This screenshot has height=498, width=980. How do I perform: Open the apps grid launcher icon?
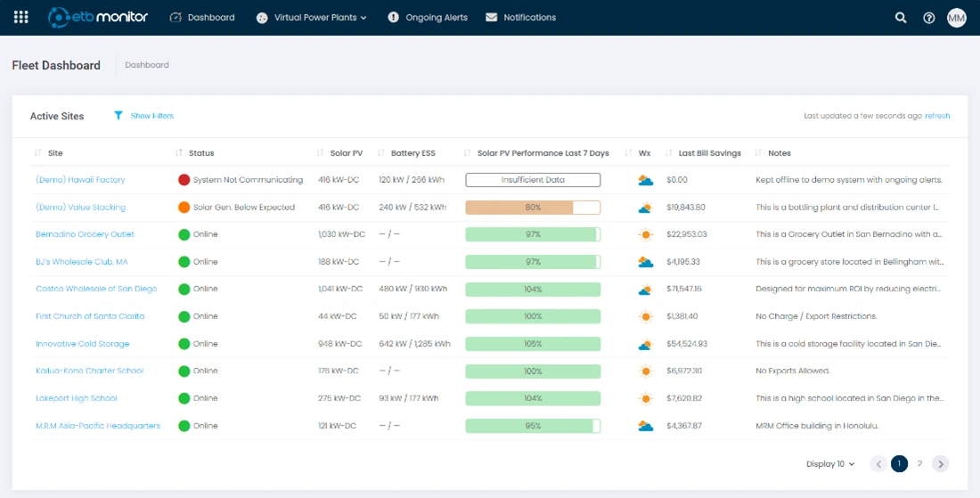[20, 18]
